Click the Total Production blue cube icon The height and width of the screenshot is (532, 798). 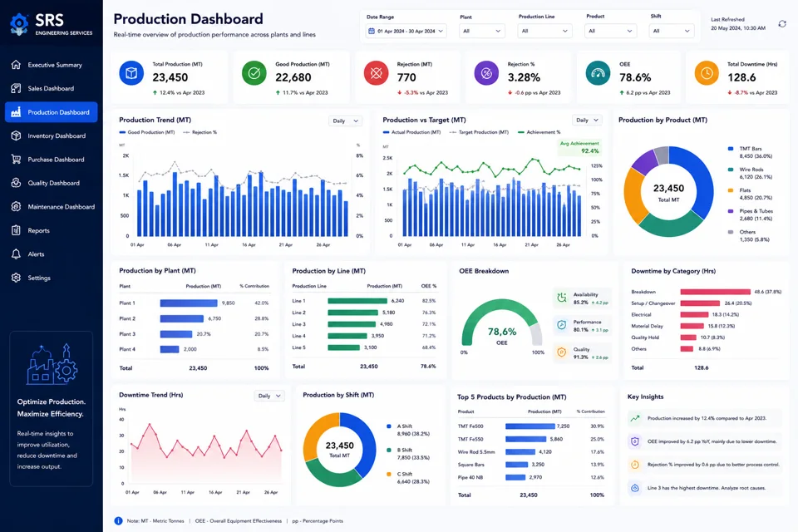coord(131,73)
